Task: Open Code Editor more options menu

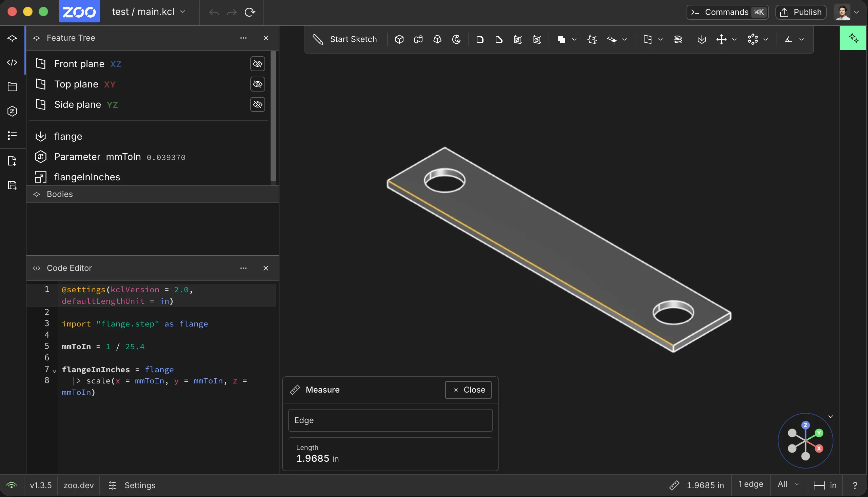Action: [243, 268]
